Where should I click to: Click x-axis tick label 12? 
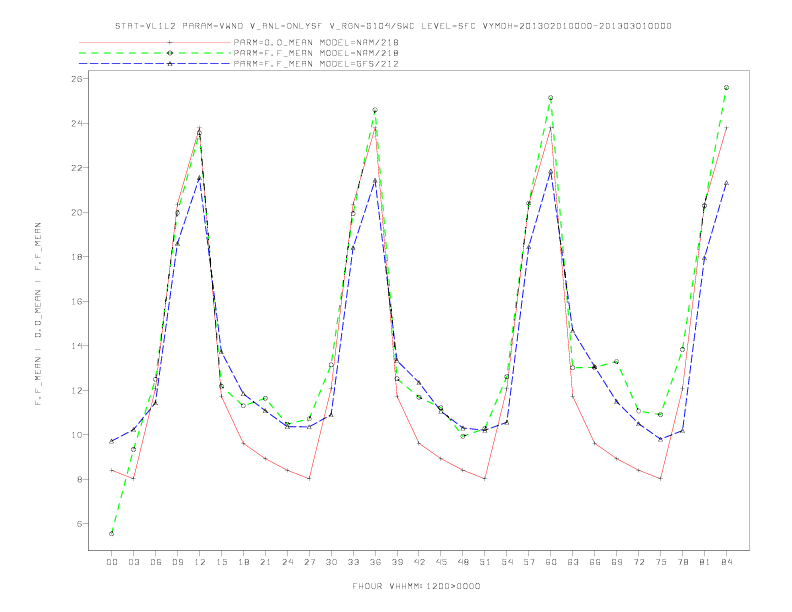[200, 562]
